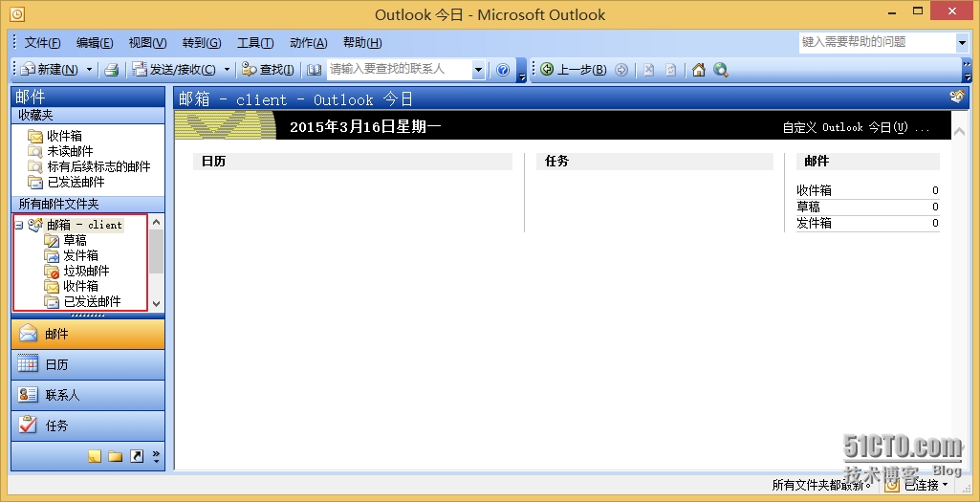The height and width of the screenshot is (502, 980).
Task: Click the blue Help question icon
Action: (503, 70)
